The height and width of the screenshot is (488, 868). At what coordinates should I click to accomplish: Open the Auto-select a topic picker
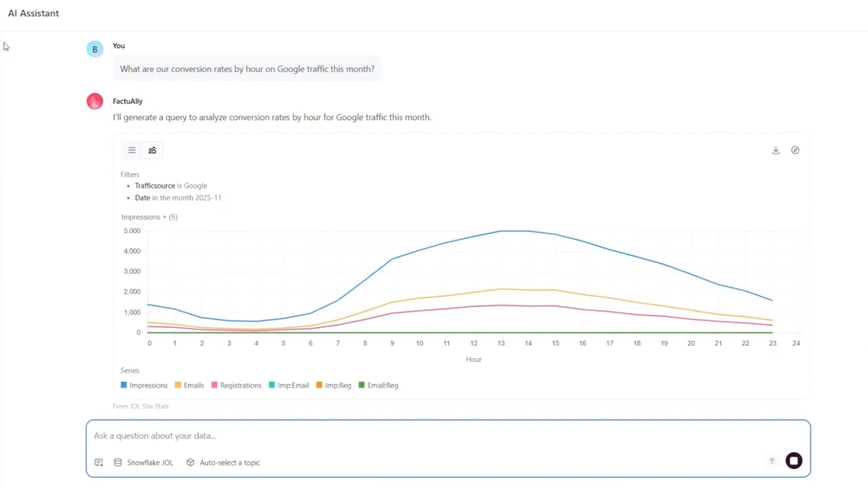pyautogui.click(x=230, y=462)
